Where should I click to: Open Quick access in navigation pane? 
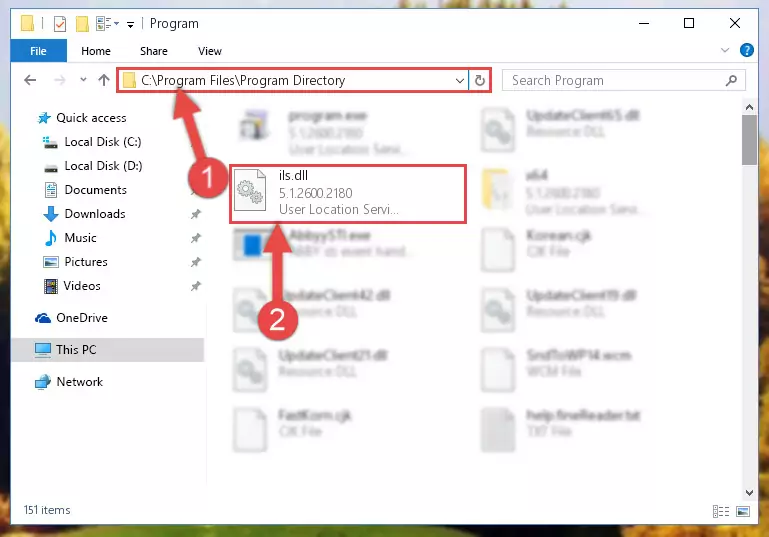click(x=82, y=118)
